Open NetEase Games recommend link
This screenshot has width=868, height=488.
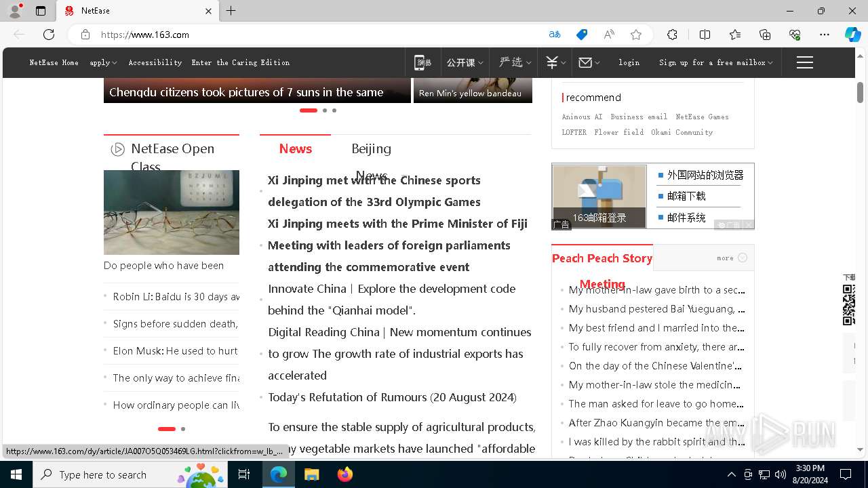[703, 117]
